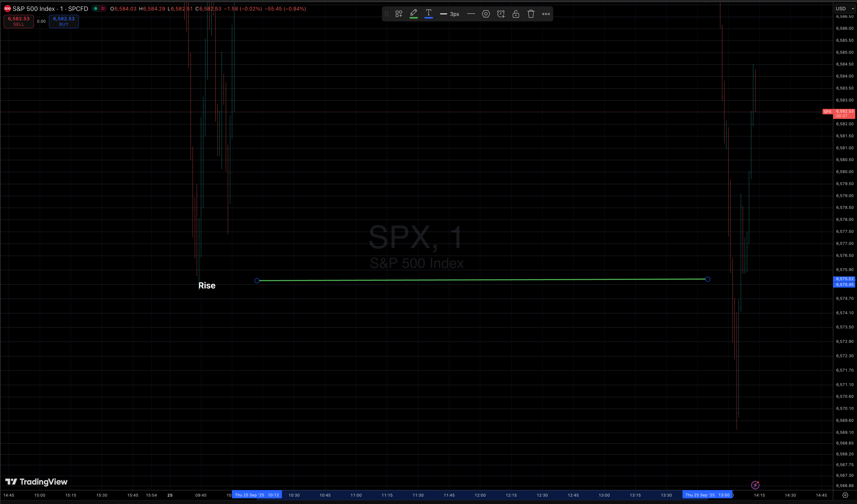857x504 pixels.
Task: Open the text color picker
Action: pyautogui.click(x=428, y=14)
